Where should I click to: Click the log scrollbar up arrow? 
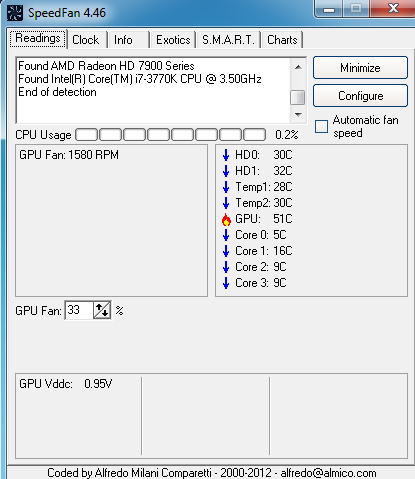298,67
